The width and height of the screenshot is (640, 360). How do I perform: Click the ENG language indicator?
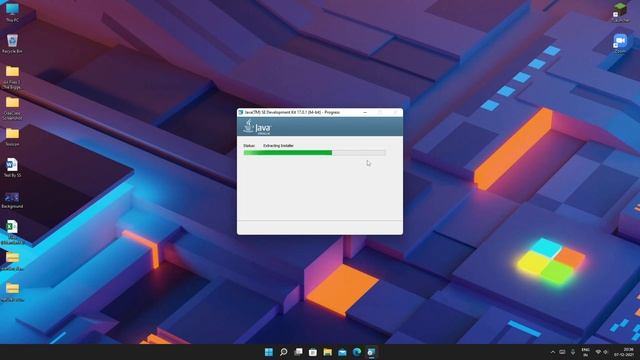(585, 352)
